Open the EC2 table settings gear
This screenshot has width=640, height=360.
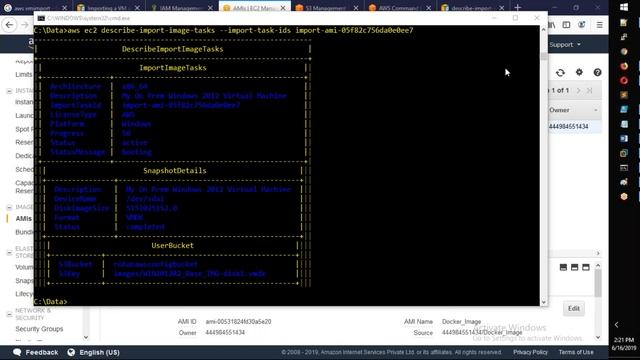(x=579, y=72)
